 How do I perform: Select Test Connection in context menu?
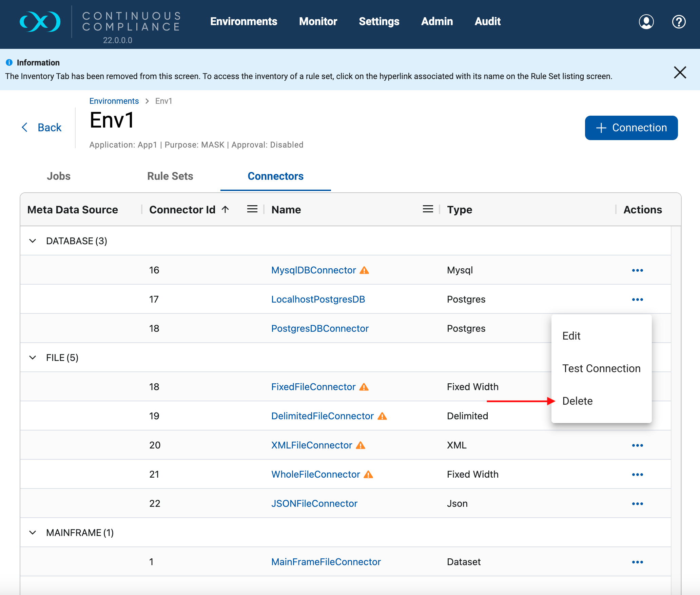click(601, 368)
